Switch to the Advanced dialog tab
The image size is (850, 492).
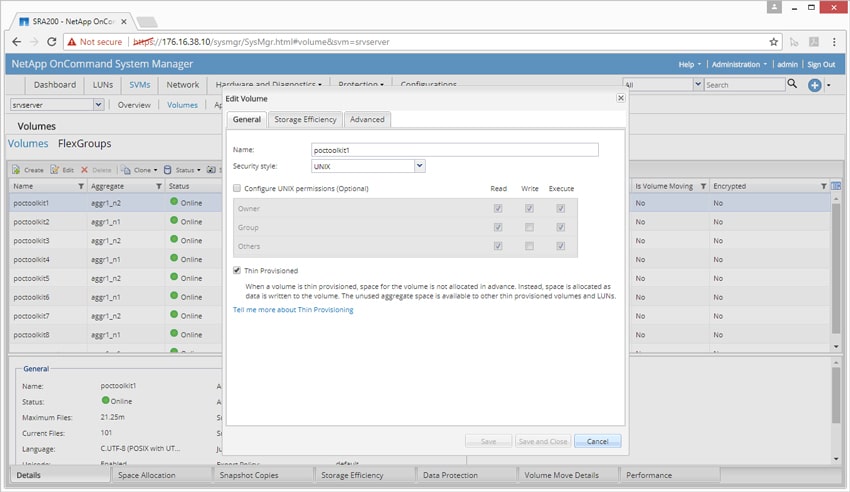pyautogui.click(x=367, y=119)
